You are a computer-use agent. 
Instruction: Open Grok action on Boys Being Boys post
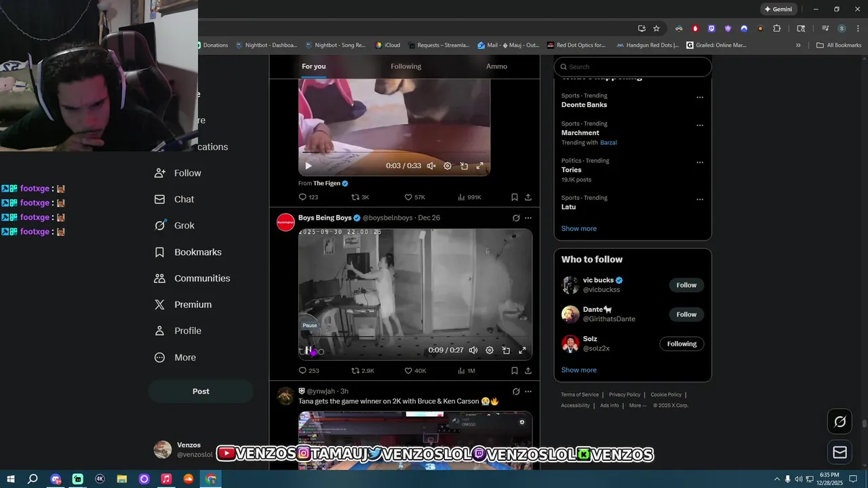coord(516,218)
